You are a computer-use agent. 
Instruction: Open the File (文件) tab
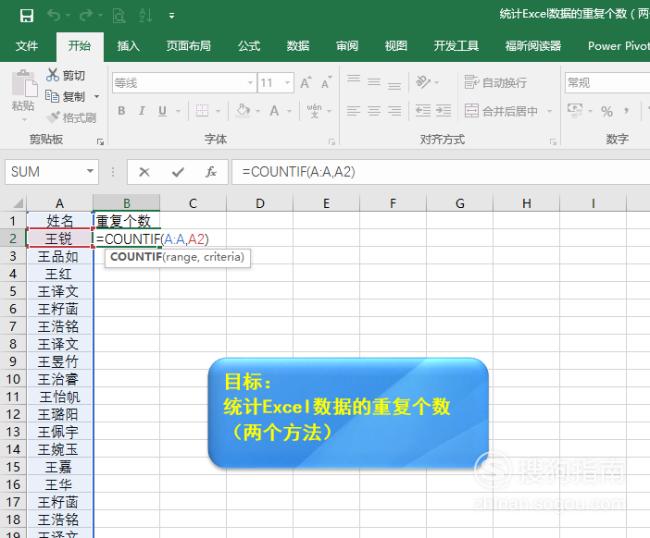coord(27,46)
